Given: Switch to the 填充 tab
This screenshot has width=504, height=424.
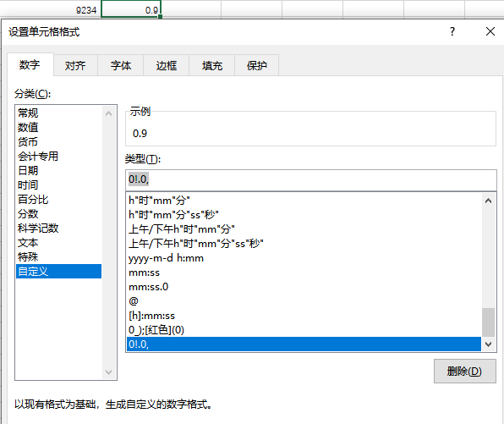Looking at the screenshot, I should click(211, 66).
